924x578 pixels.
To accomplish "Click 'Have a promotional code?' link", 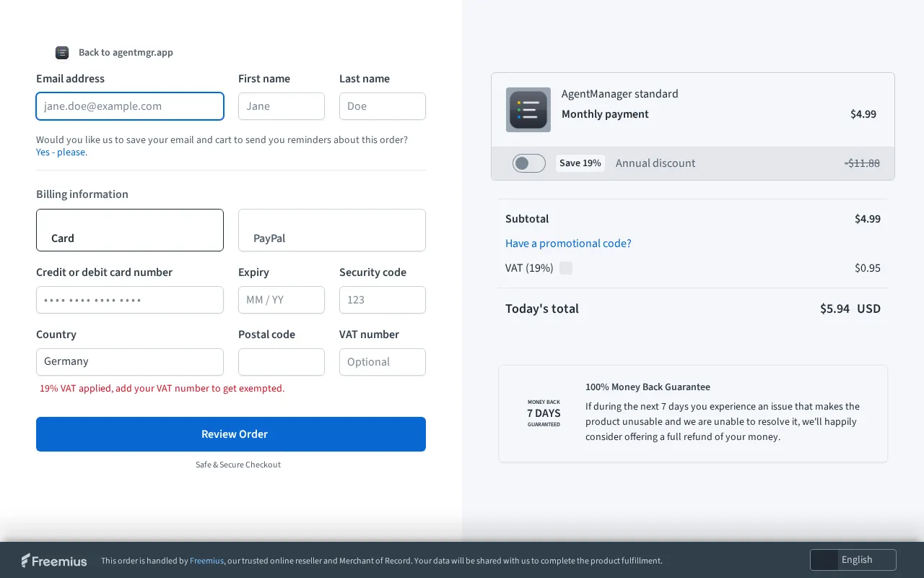I will [568, 243].
